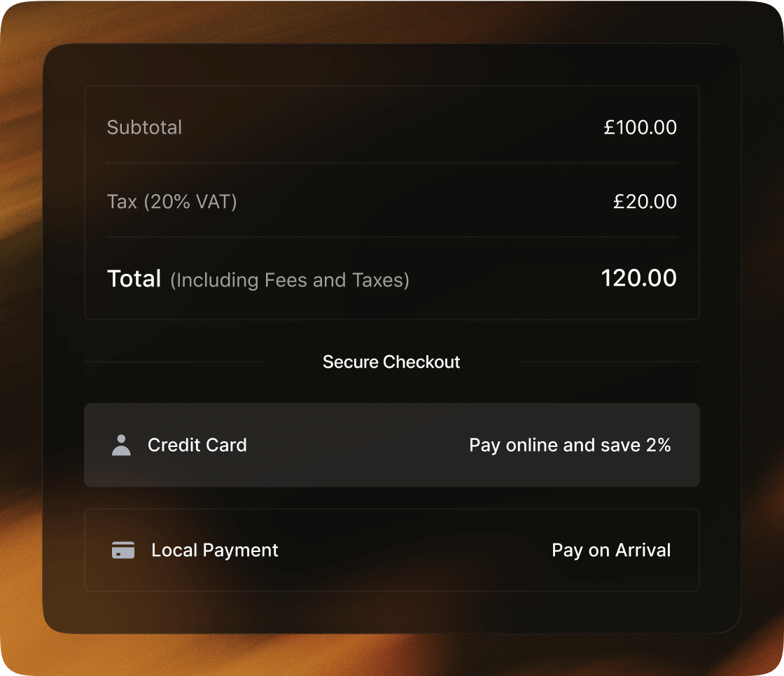Click the Pay online and save 2% text
The image size is (784, 676).
point(570,446)
